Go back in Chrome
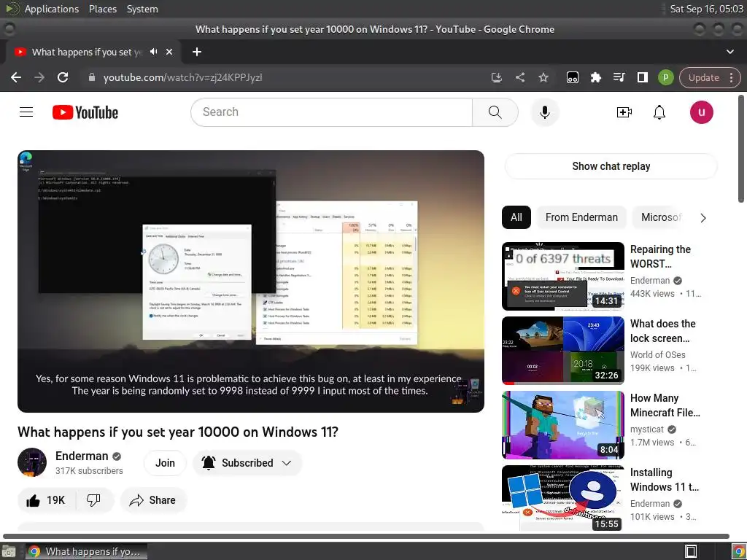747x560 pixels. click(16, 77)
